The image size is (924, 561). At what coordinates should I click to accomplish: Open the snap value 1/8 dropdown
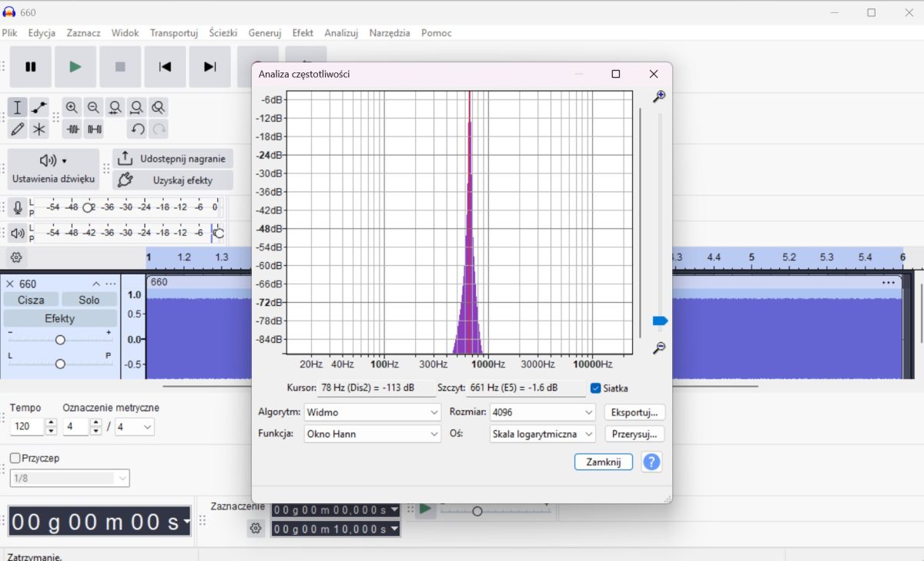pyautogui.click(x=69, y=479)
